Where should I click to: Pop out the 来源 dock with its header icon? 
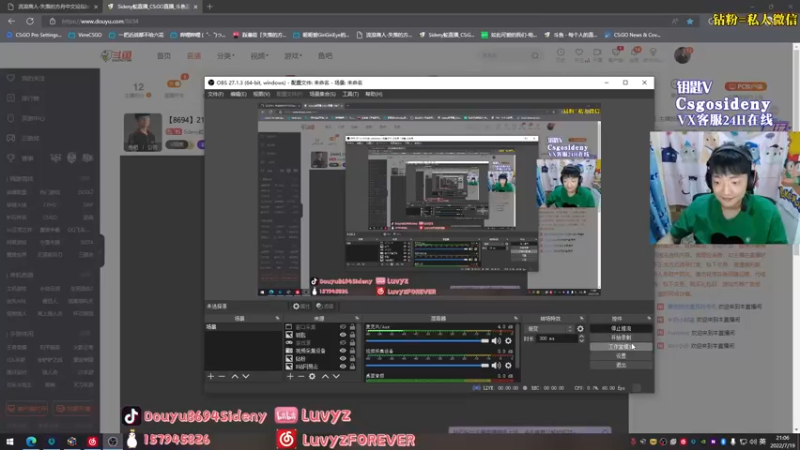(357, 318)
